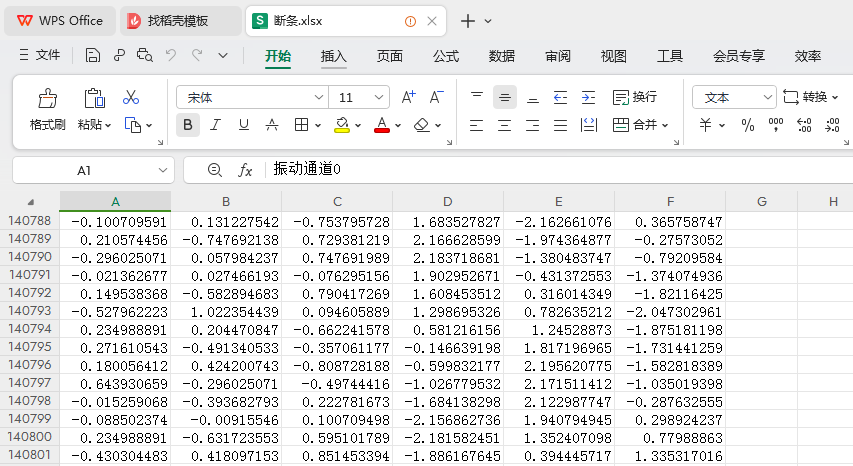Open the font size dropdown
The image size is (853, 466).
379,97
